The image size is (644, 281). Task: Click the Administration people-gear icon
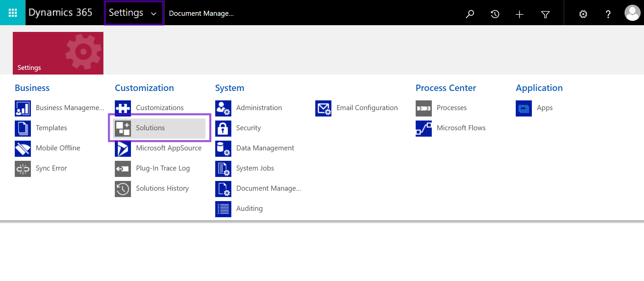pyautogui.click(x=223, y=108)
